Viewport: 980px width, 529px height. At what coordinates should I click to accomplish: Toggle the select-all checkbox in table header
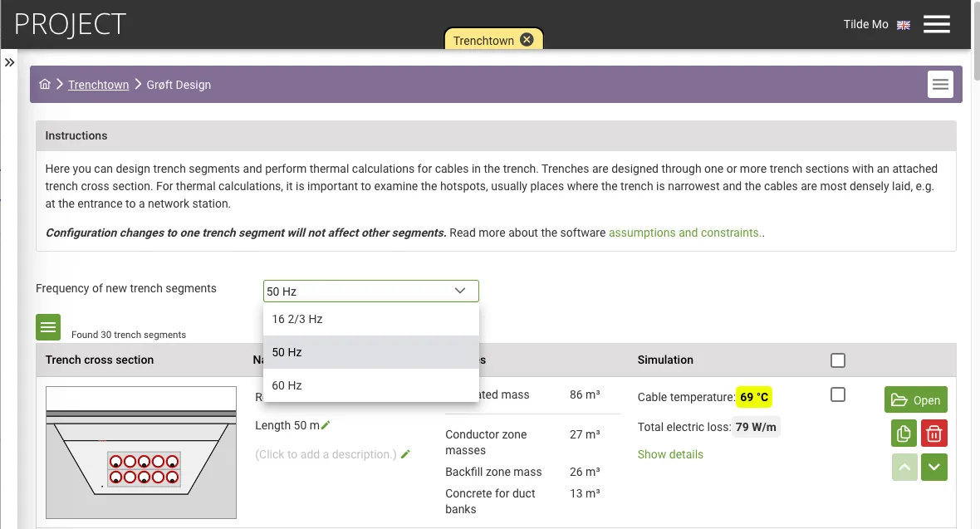coord(838,360)
